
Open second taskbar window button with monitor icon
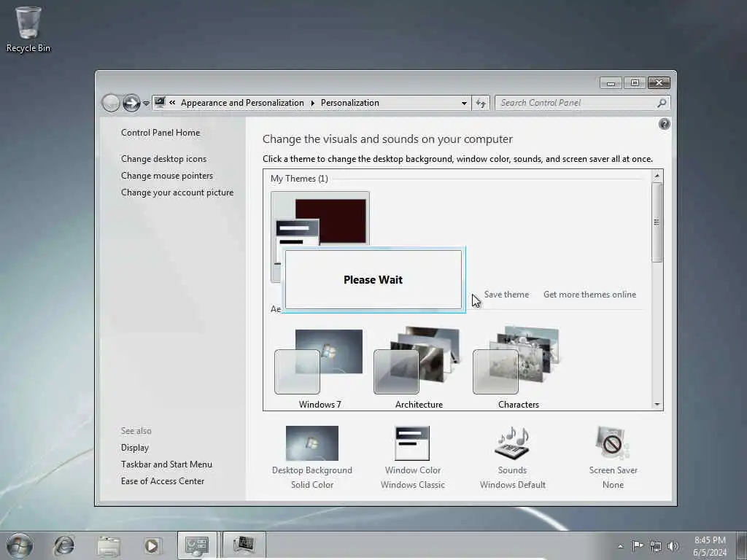[244, 545]
